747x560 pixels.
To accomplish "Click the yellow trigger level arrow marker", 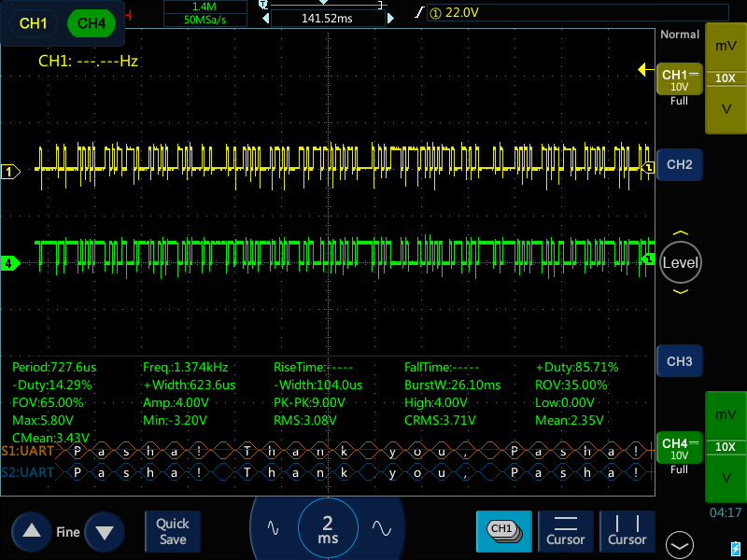I will (643, 70).
